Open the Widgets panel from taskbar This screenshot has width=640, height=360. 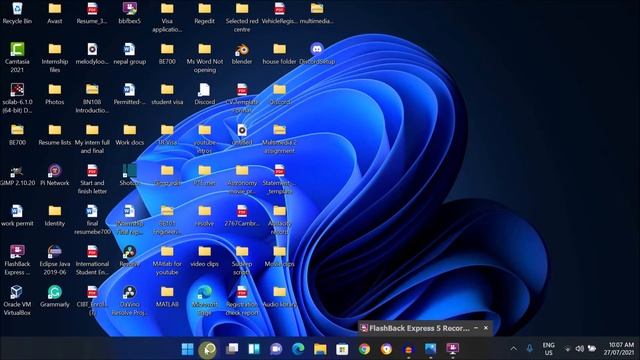254,349
